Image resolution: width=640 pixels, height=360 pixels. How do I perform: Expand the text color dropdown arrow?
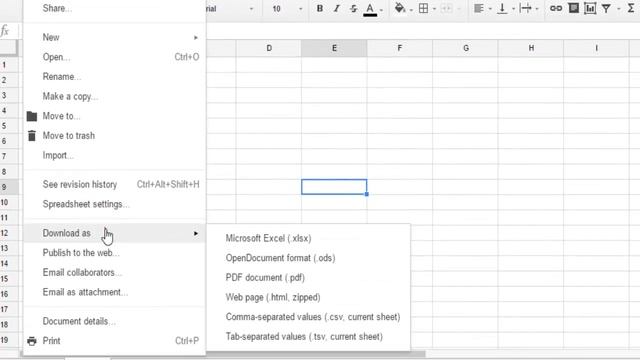[x=382, y=9]
